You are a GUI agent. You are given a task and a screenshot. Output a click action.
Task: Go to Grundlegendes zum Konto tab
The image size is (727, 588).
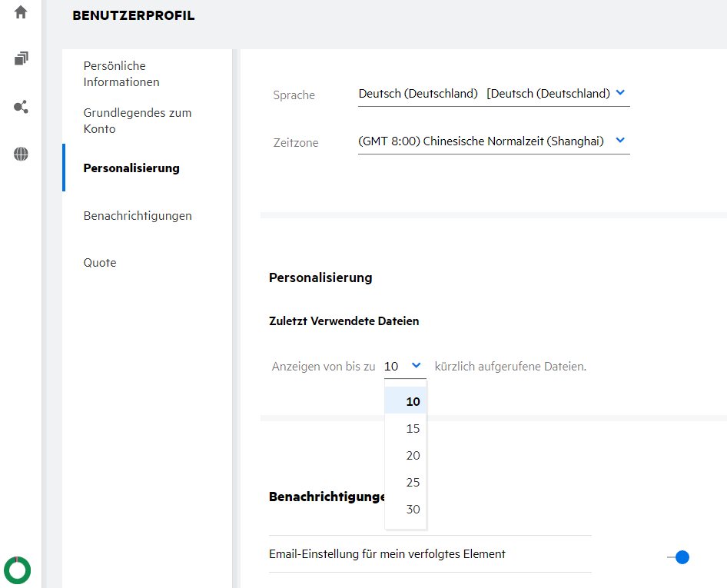(x=137, y=121)
